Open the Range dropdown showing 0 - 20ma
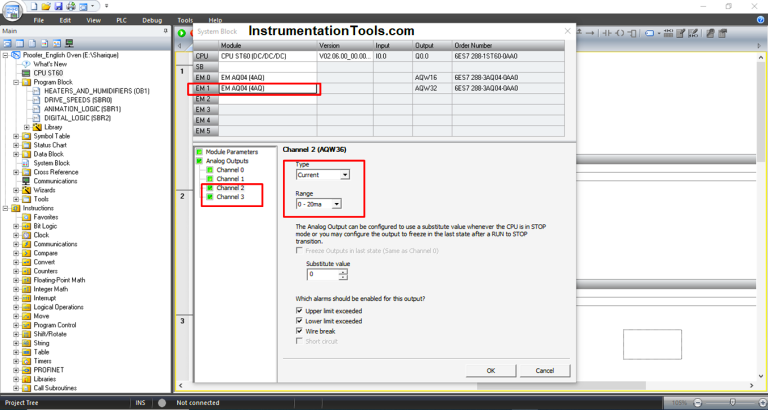This screenshot has width=768, height=410. (323, 204)
